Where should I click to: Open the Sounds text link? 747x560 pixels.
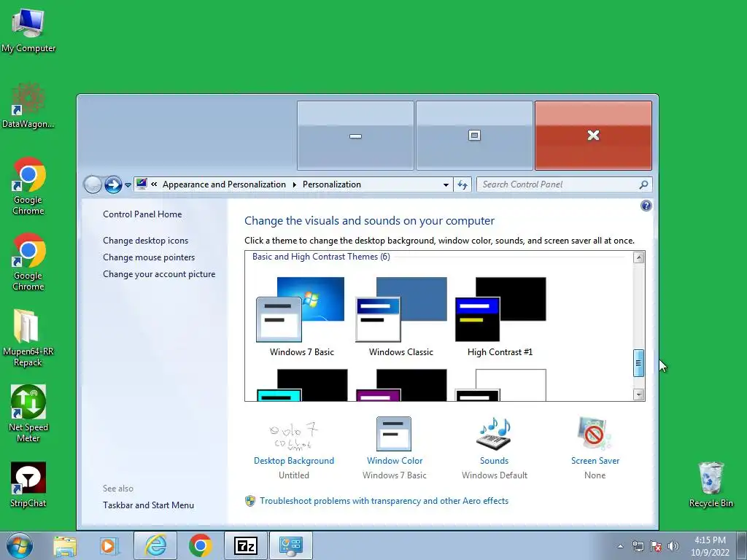click(494, 461)
